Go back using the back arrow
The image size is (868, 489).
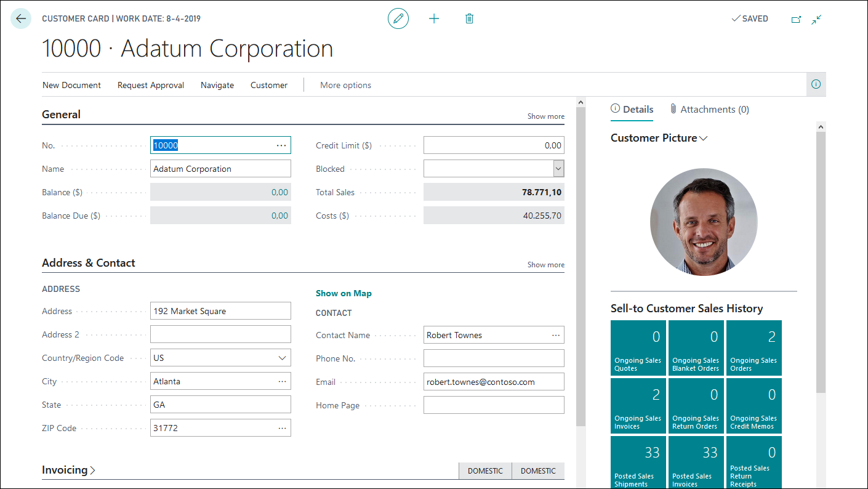21,18
